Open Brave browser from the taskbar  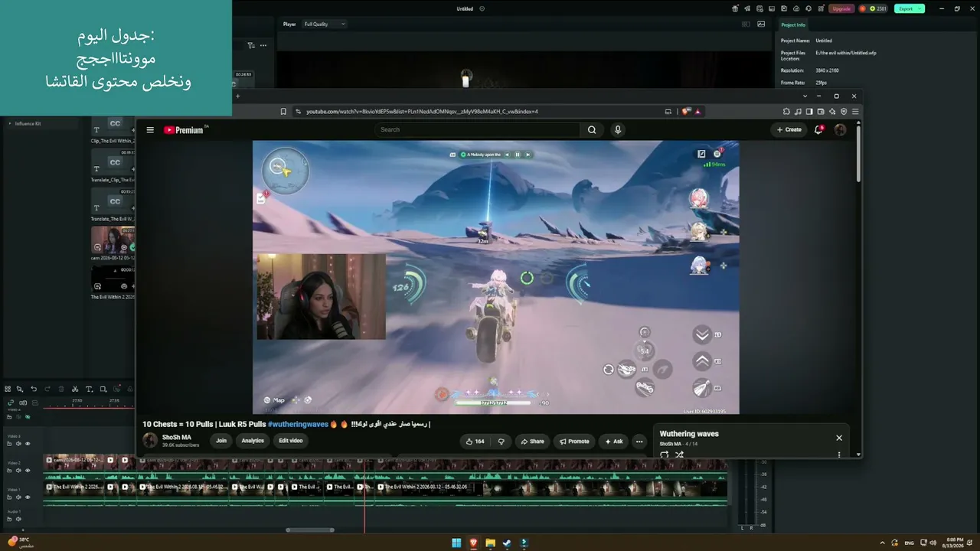pyautogui.click(x=473, y=543)
